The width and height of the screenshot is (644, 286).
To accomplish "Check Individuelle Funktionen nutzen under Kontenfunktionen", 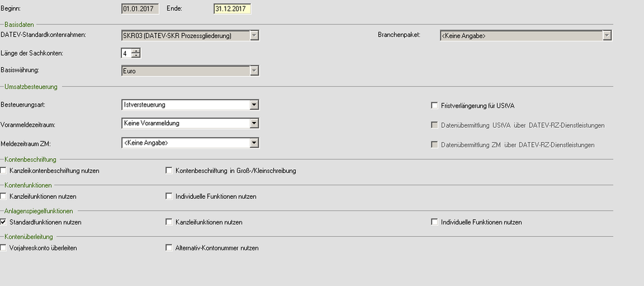I will pyautogui.click(x=170, y=196).
